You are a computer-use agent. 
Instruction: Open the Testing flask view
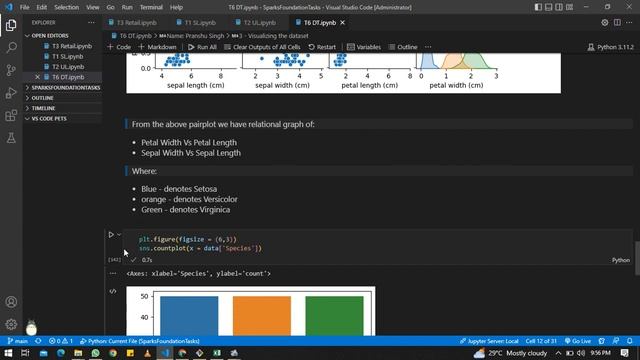pos(11,138)
